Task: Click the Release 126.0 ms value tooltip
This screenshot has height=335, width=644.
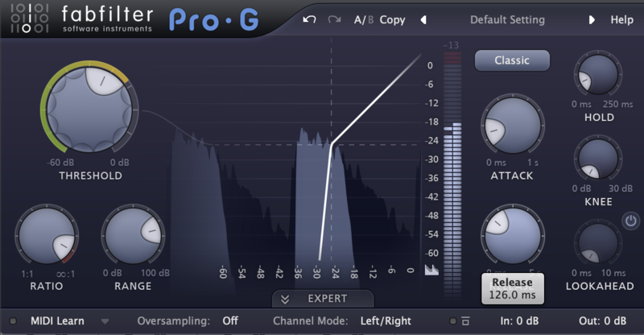Action: pos(513,288)
